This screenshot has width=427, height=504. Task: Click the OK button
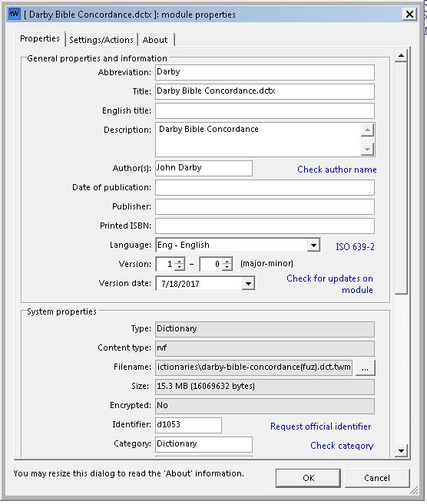pos(308,478)
